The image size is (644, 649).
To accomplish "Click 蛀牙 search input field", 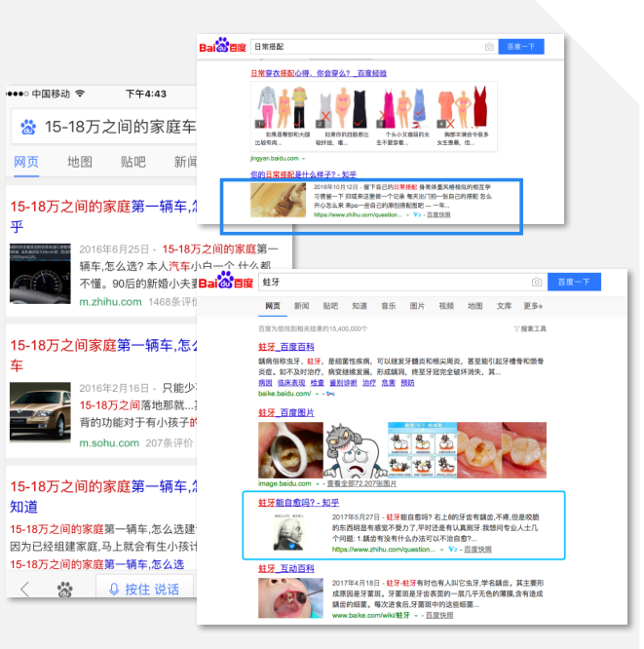I will click(x=390, y=283).
